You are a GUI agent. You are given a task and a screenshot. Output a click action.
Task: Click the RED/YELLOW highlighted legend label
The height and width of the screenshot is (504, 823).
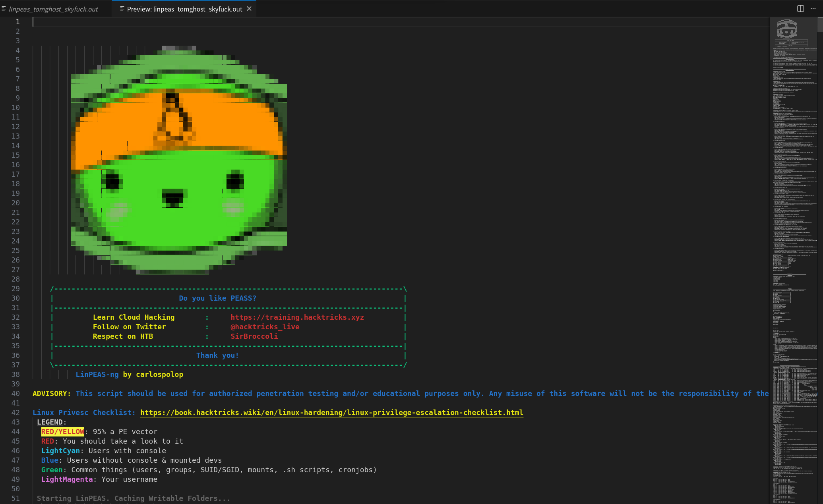click(x=62, y=431)
